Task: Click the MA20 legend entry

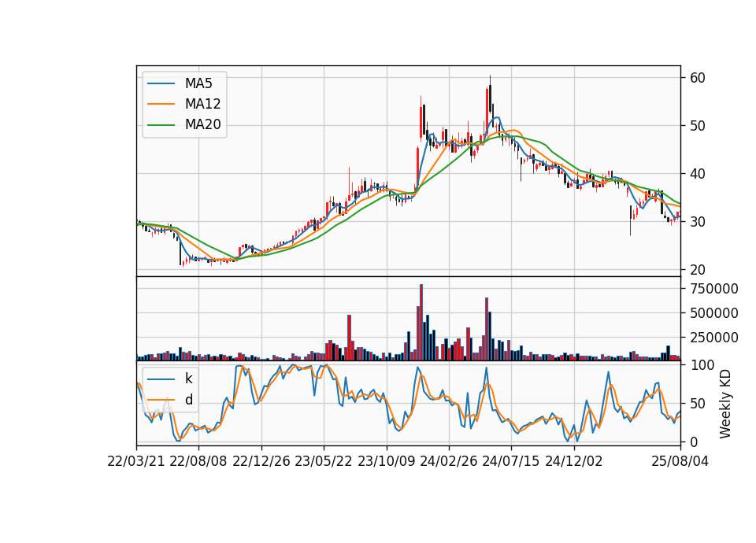Action: coord(184,124)
